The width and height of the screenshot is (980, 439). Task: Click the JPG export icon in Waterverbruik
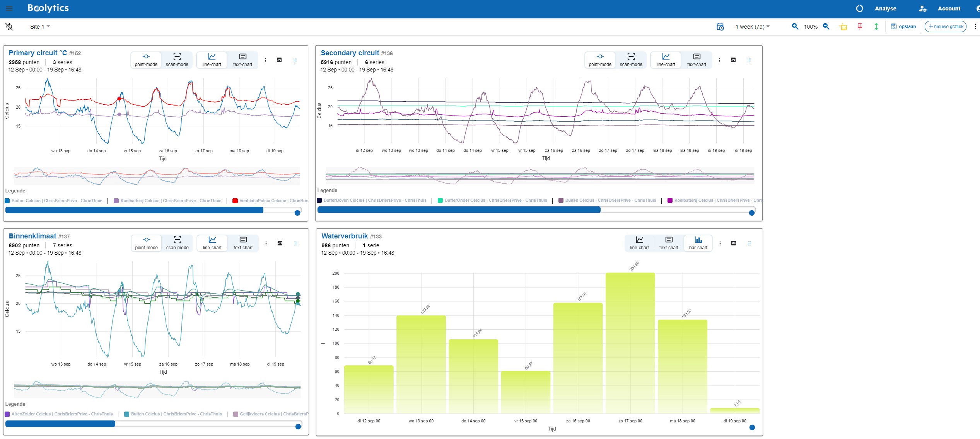pyautogui.click(x=734, y=243)
